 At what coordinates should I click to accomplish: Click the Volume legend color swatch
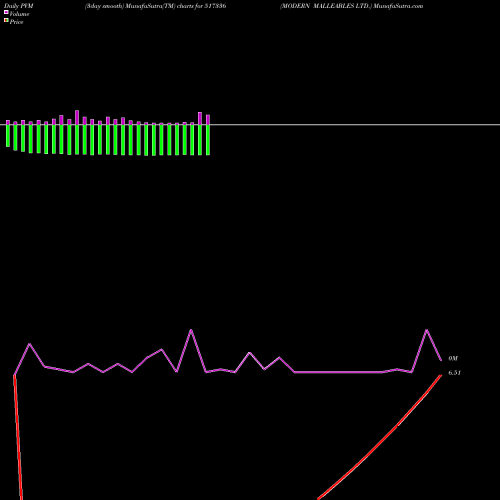6,12
